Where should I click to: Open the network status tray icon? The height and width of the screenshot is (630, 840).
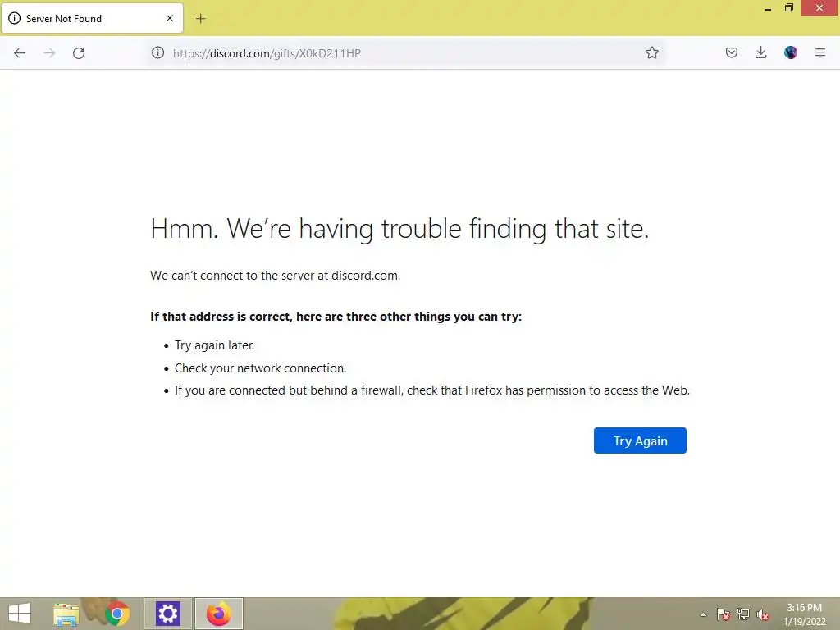click(743, 614)
